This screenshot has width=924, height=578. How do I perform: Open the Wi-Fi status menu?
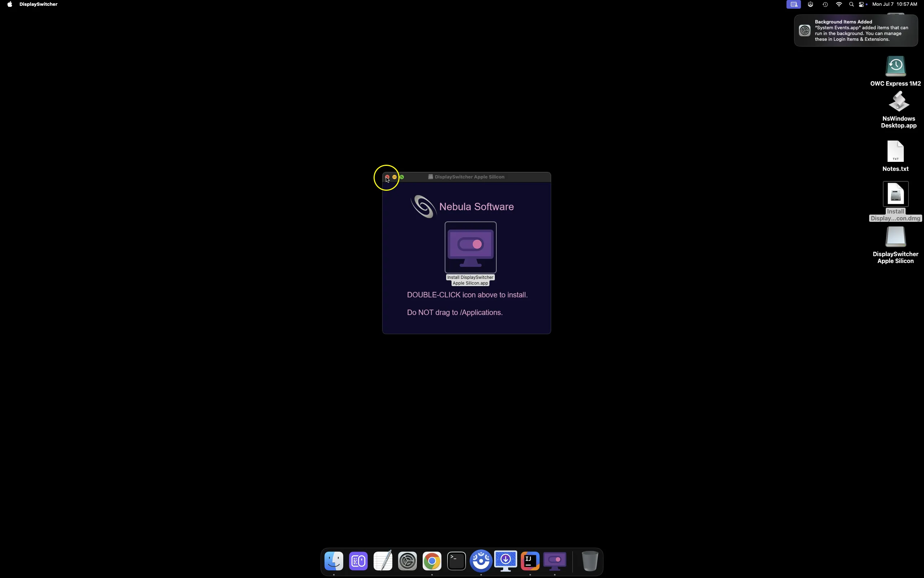[x=839, y=5]
